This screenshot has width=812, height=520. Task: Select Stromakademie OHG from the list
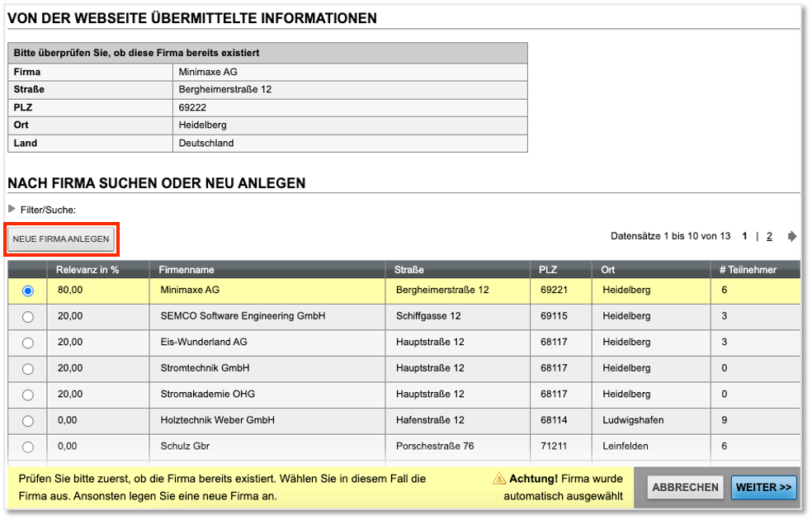[26, 395]
